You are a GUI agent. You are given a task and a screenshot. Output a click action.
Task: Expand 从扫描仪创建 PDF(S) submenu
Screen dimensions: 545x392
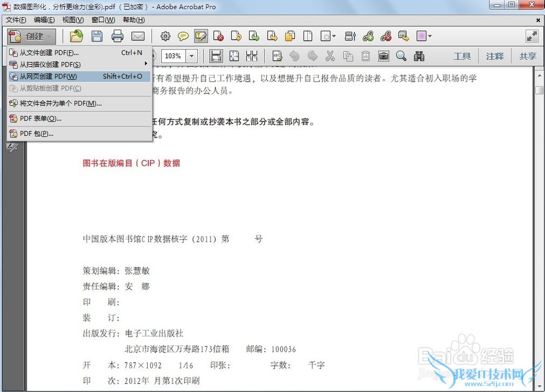tap(79, 65)
